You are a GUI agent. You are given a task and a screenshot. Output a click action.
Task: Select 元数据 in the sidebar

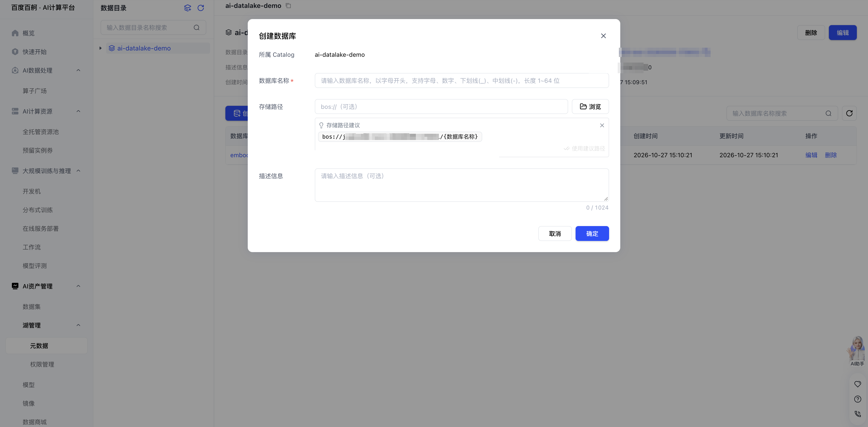[x=47, y=346]
